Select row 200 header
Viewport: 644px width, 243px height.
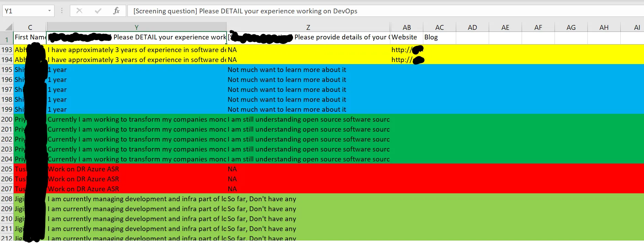[7, 119]
